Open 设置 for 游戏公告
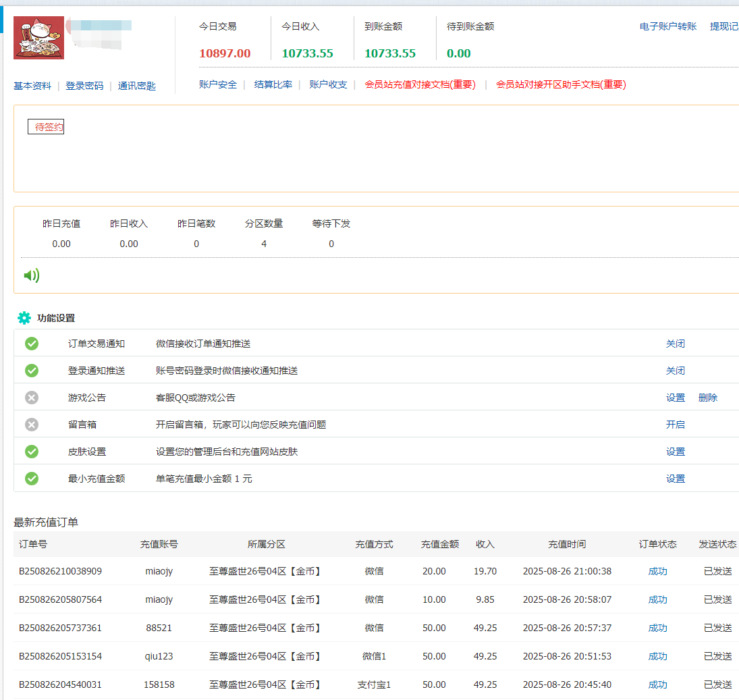The width and height of the screenshot is (739, 700). pos(675,398)
